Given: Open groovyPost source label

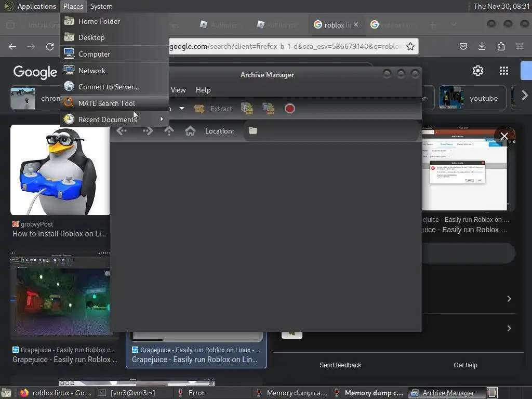Looking at the screenshot, I should (33, 224).
